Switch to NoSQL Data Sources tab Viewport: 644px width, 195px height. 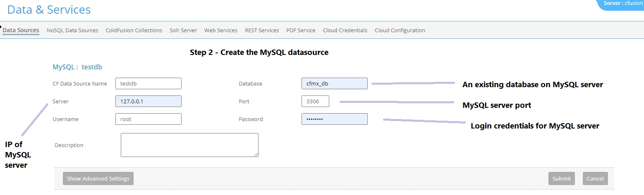tap(72, 30)
